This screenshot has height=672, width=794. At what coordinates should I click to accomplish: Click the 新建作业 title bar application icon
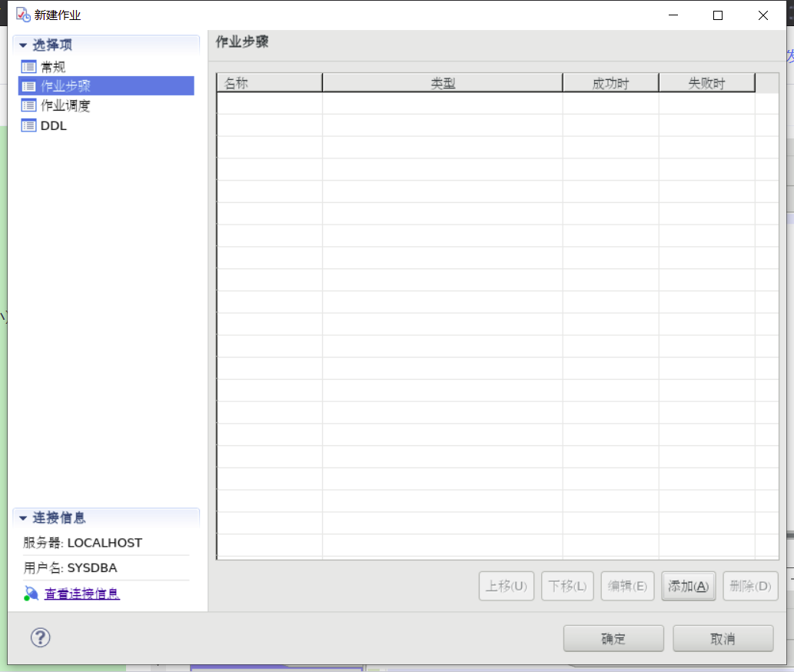(x=24, y=14)
